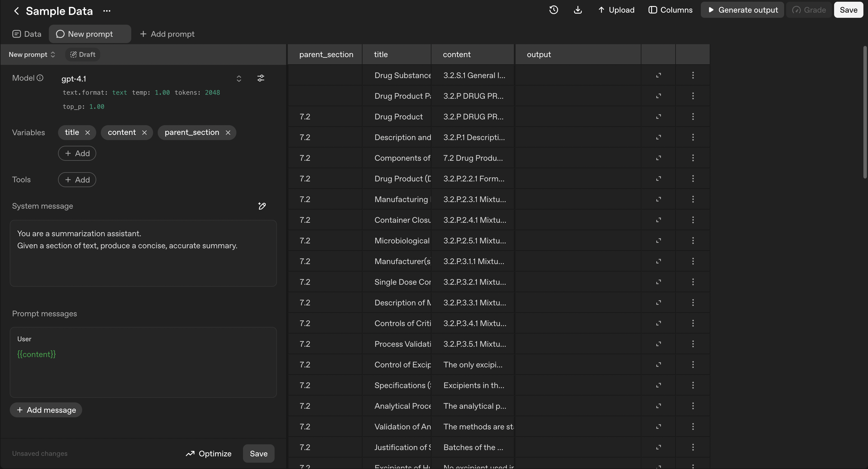This screenshot has height=469, width=868.
Task: Open the three-dot menu on the first row
Action: [693, 75]
